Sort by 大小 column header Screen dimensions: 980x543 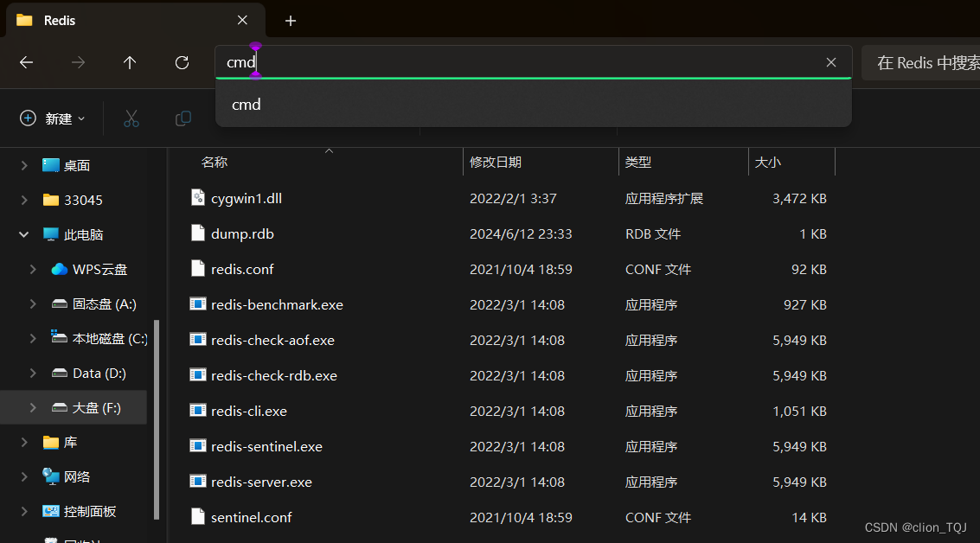click(767, 163)
